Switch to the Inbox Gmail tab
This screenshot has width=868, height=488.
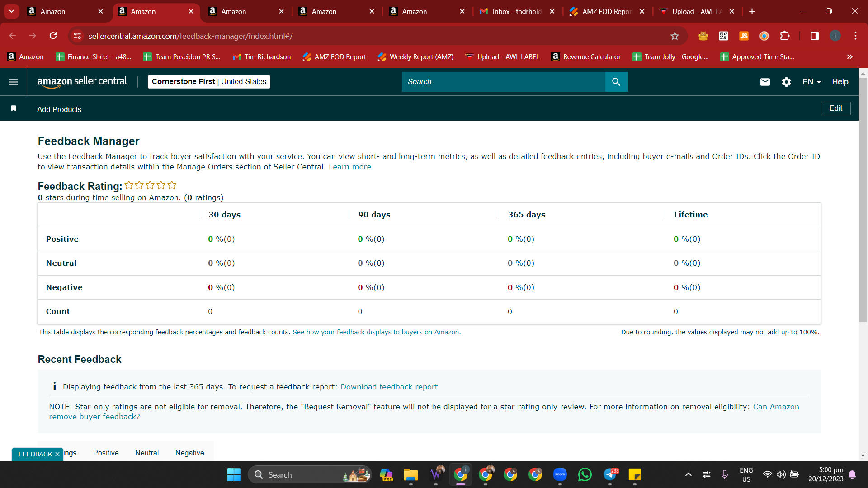(517, 11)
